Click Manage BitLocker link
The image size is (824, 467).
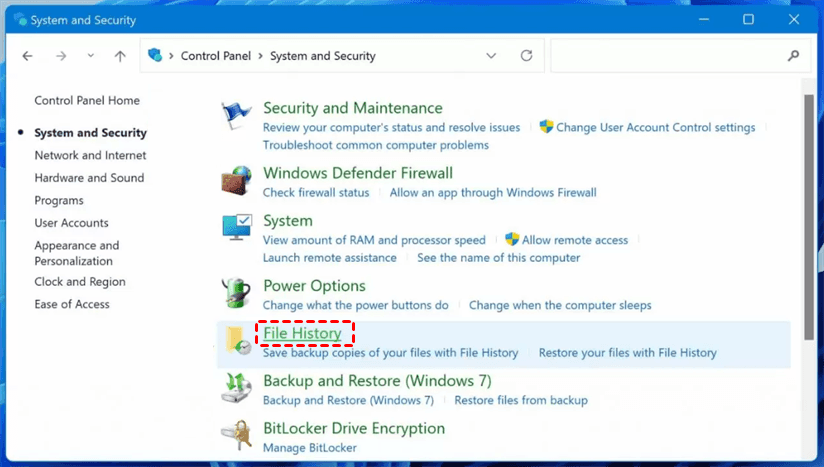coord(310,448)
